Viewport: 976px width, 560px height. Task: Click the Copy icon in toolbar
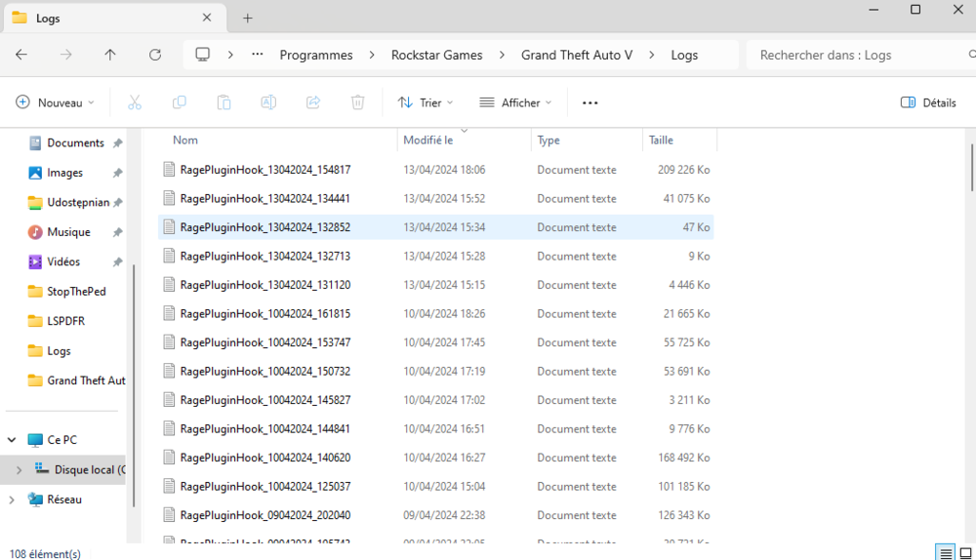pyautogui.click(x=180, y=102)
